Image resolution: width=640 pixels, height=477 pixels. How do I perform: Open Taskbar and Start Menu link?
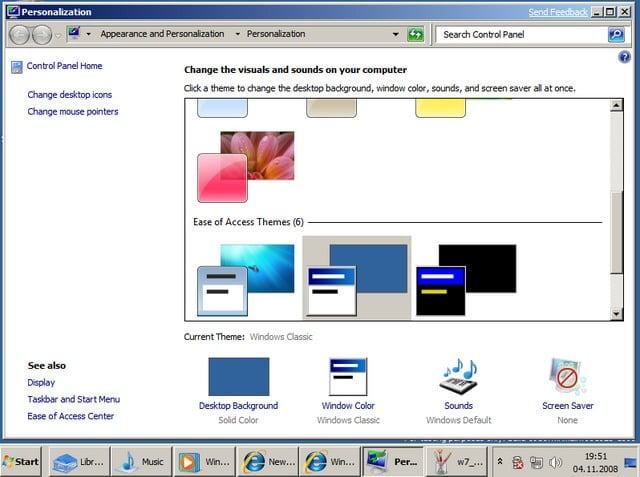(x=74, y=399)
